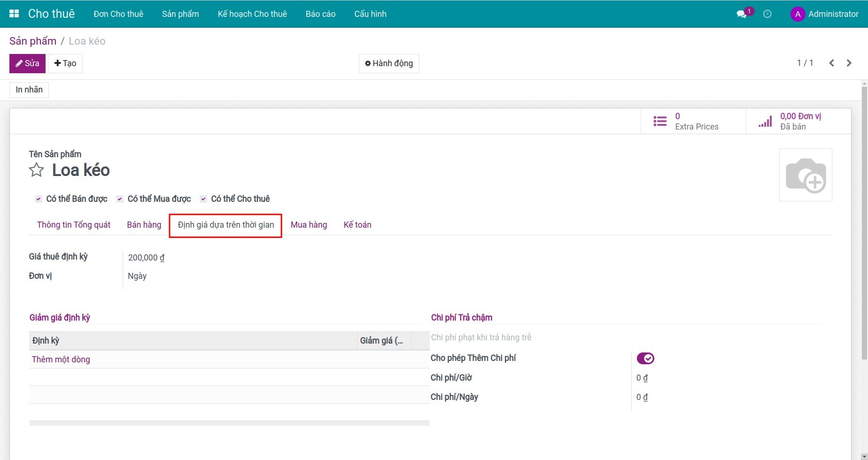Image resolution: width=868 pixels, height=460 pixels.
Task: Open the conversations chat icon
Action: pyautogui.click(x=742, y=14)
